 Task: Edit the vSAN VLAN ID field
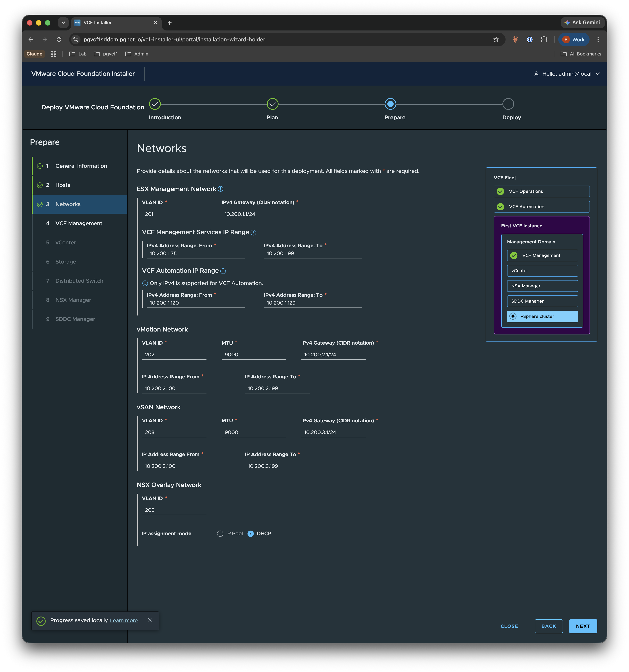174,432
